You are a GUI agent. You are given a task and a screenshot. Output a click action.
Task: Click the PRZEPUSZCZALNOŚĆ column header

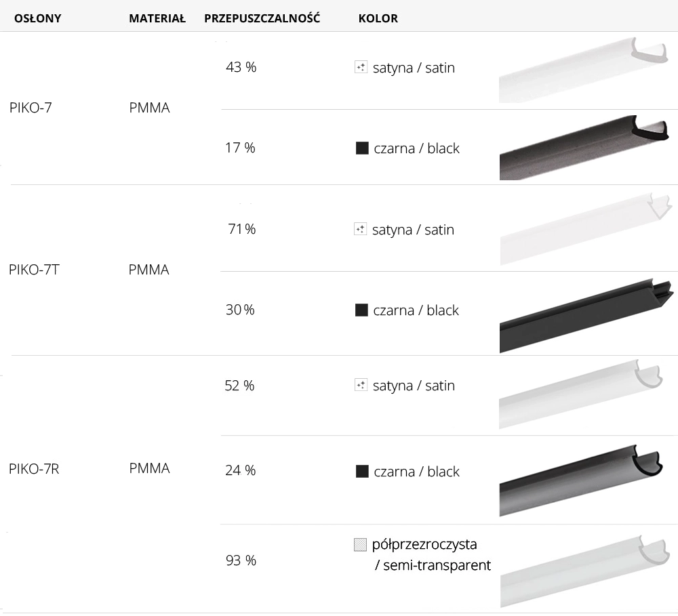coord(262,18)
